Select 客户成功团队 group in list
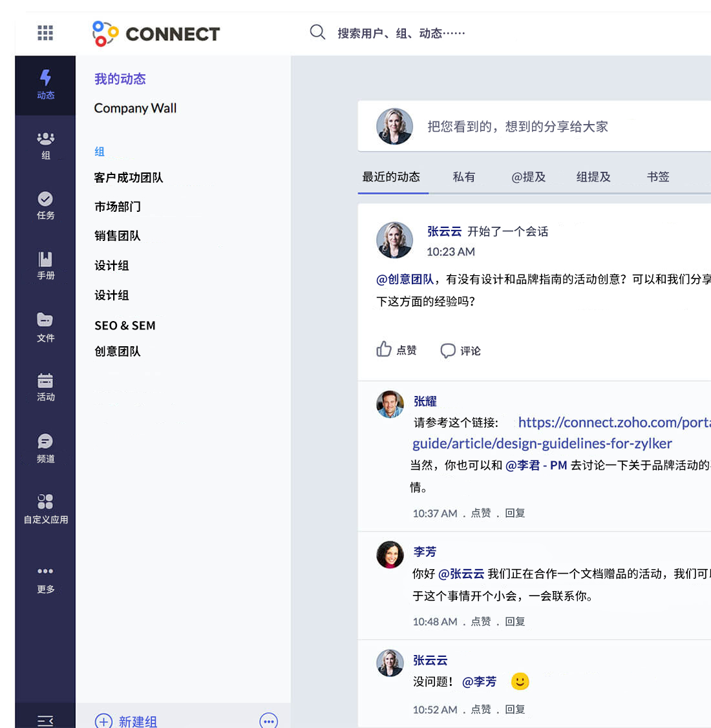 tap(129, 178)
